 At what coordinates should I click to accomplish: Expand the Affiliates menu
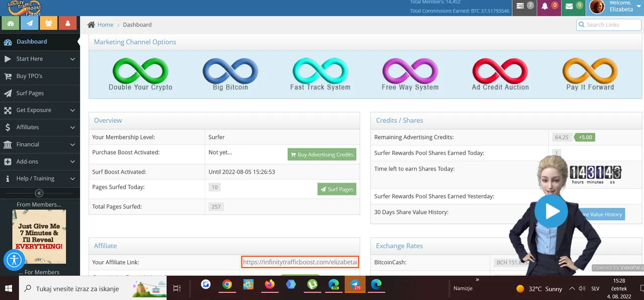[x=40, y=127]
